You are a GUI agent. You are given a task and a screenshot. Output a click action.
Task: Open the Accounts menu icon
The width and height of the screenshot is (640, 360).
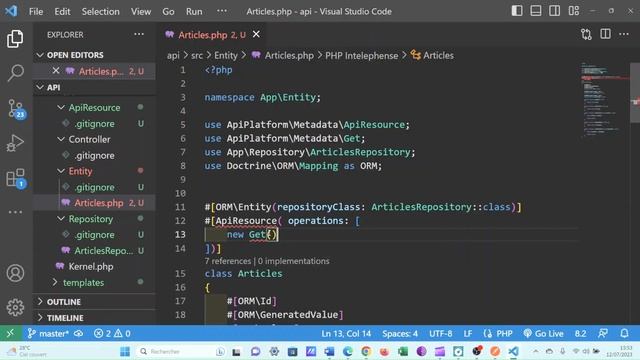click(15, 273)
